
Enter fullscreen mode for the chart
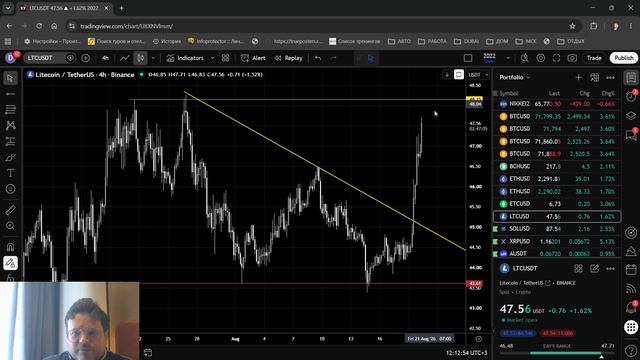pyautogui.click(x=556, y=58)
